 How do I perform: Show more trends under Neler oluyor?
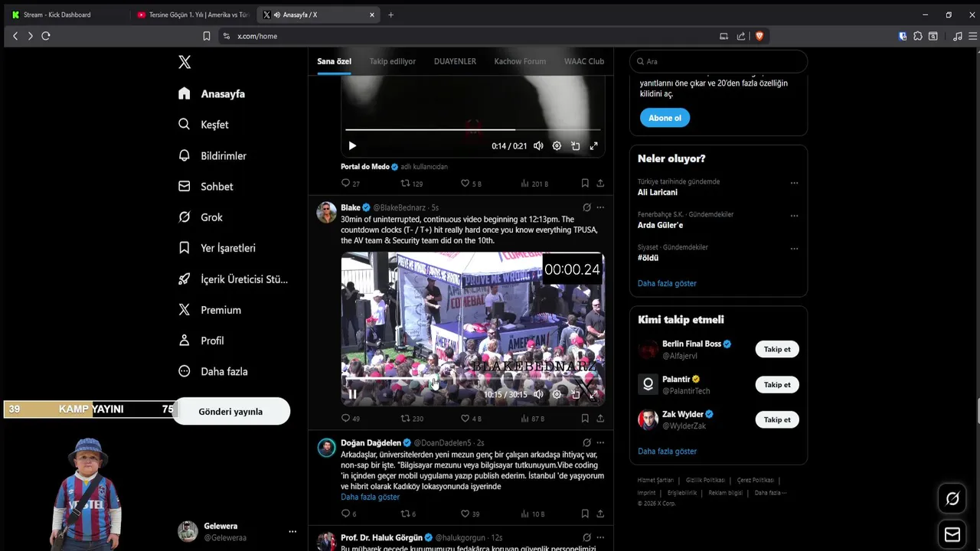pyautogui.click(x=667, y=283)
